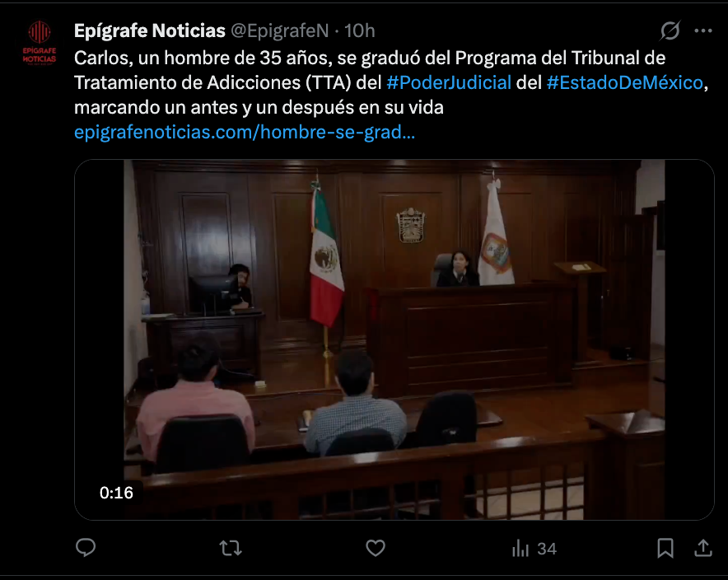Open the #EstadoDeMéxico hashtag
Screen dimensions: 728x580
tap(625, 82)
